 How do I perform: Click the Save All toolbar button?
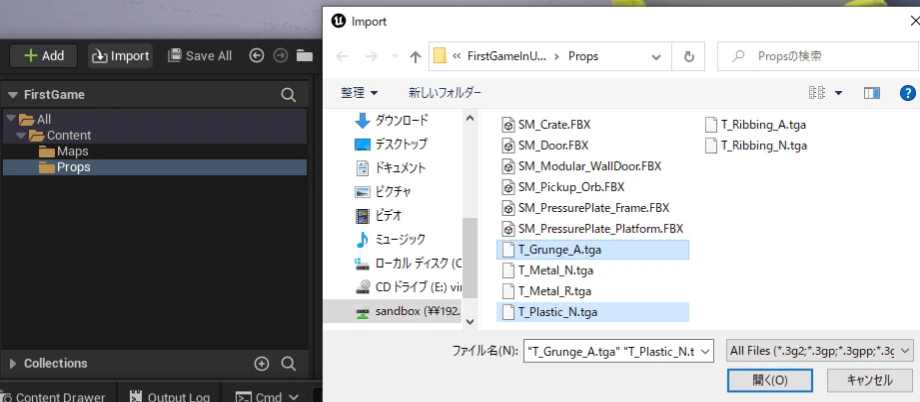pos(199,56)
